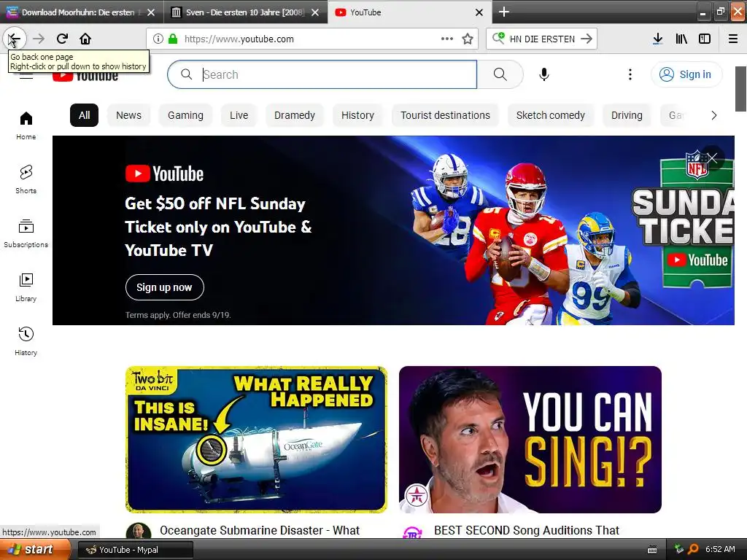Screen dimensions: 747x560
Task: Dismiss the NFL Sunday Ticket banner
Action: pyautogui.click(x=712, y=158)
